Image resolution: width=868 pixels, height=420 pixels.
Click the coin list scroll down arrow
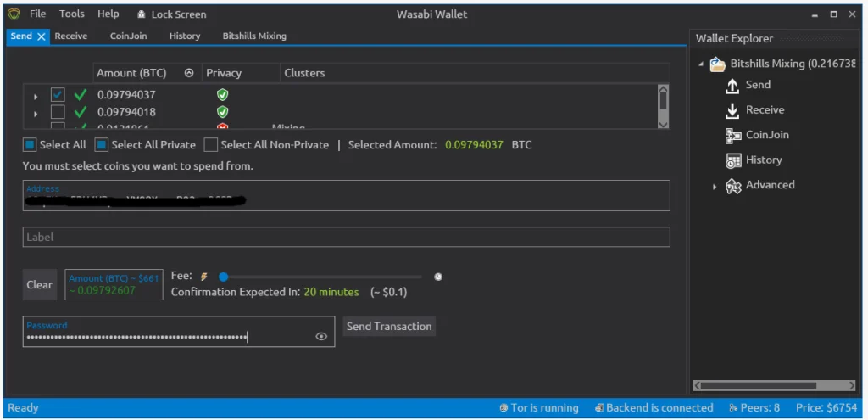pyautogui.click(x=663, y=125)
